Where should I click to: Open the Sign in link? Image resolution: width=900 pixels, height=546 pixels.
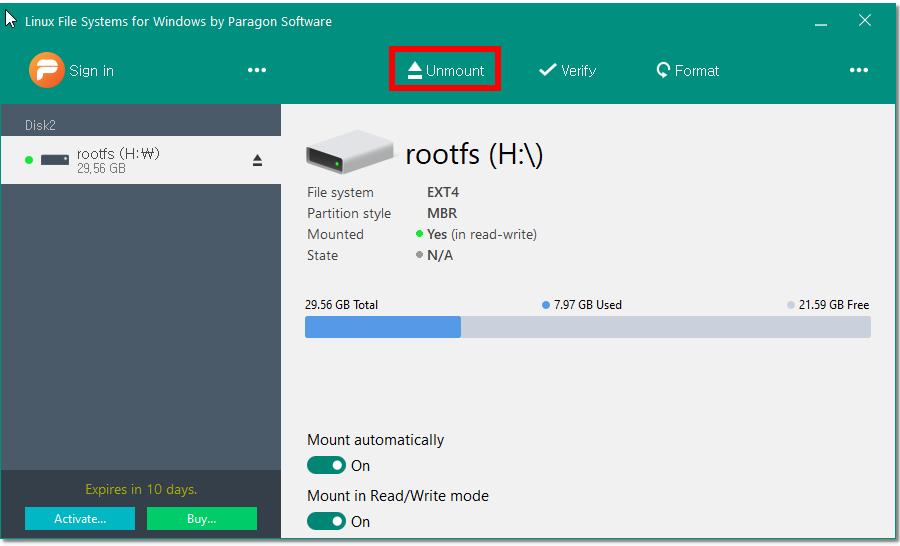(91, 71)
